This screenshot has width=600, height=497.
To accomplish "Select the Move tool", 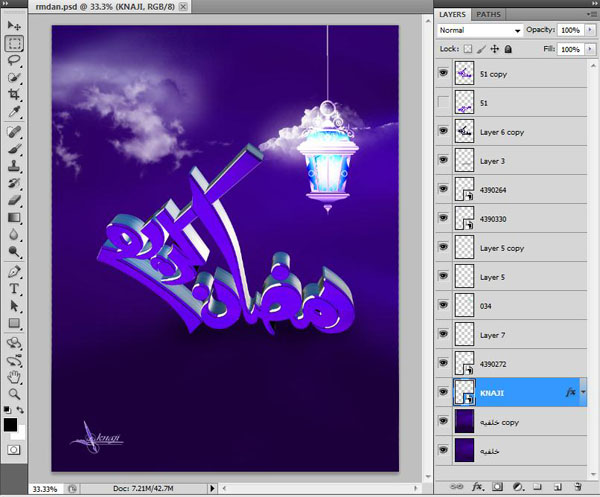I will [x=15, y=24].
